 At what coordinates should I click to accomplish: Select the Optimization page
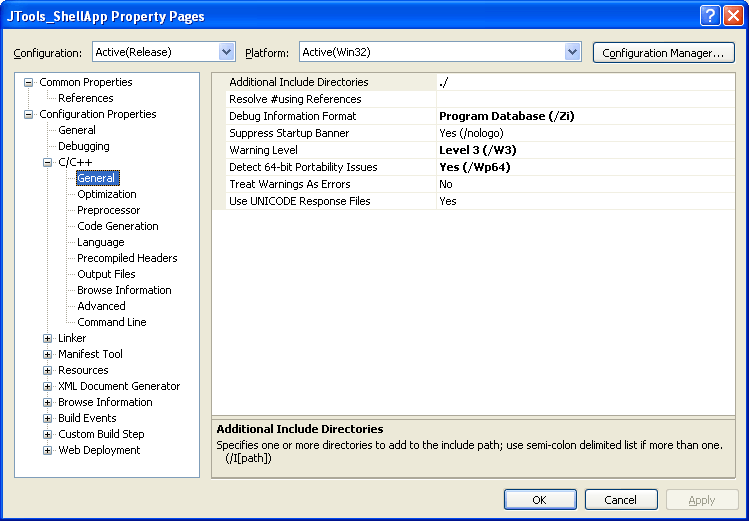[x=107, y=194]
